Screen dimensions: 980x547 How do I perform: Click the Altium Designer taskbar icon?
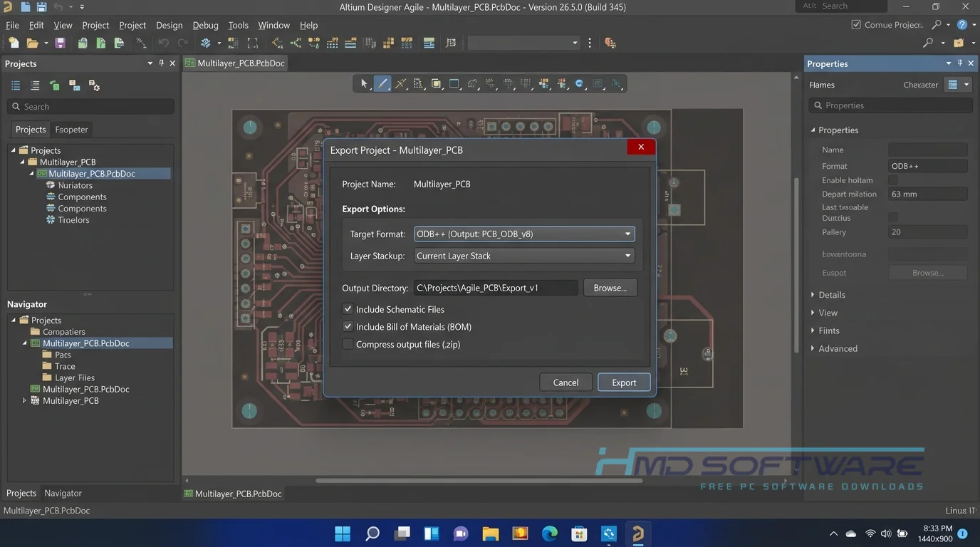637,533
